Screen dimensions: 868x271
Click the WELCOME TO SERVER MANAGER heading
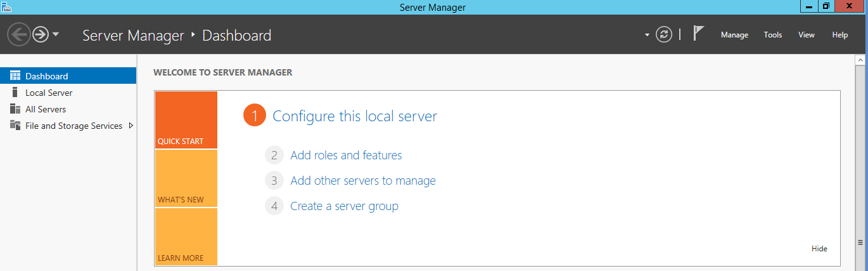[x=223, y=72]
